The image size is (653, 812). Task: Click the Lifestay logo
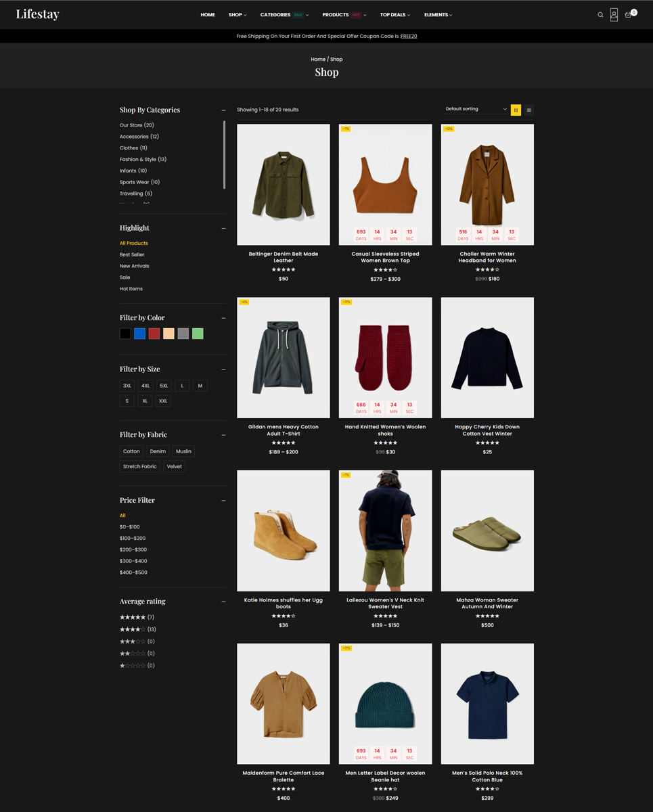pos(38,14)
